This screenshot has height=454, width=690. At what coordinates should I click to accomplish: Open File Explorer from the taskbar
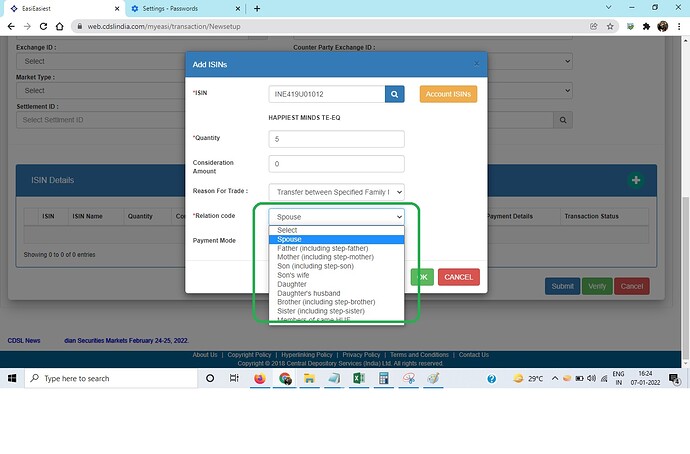click(309, 378)
